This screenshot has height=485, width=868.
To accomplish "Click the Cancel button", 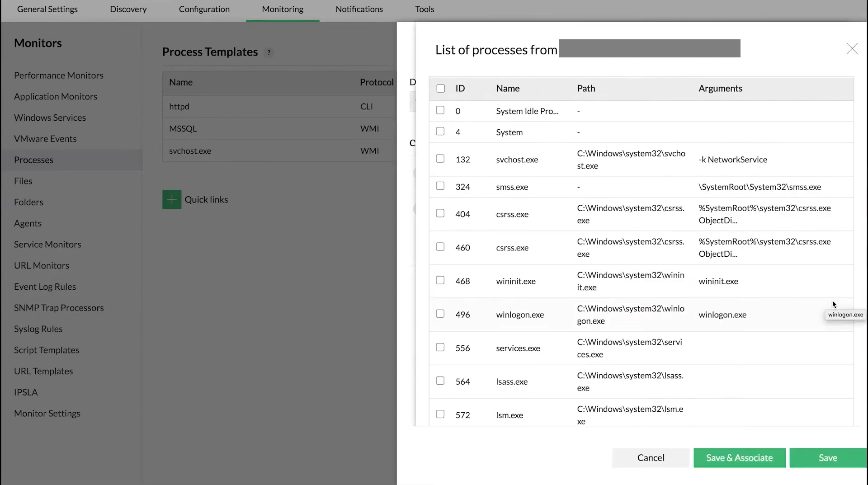I will click(x=651, y=458).
